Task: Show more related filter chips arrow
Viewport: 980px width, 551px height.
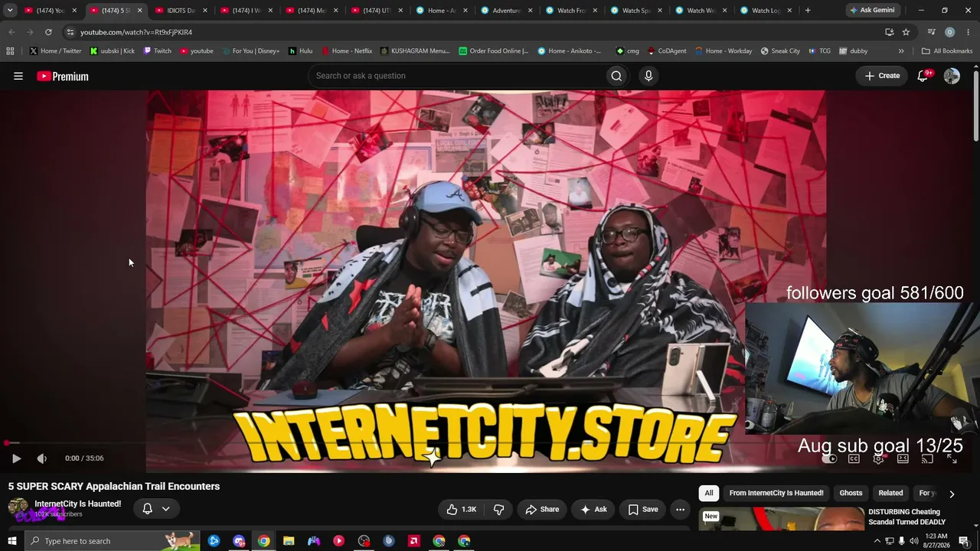Action: pyautogui.click(x=952, y=494)
